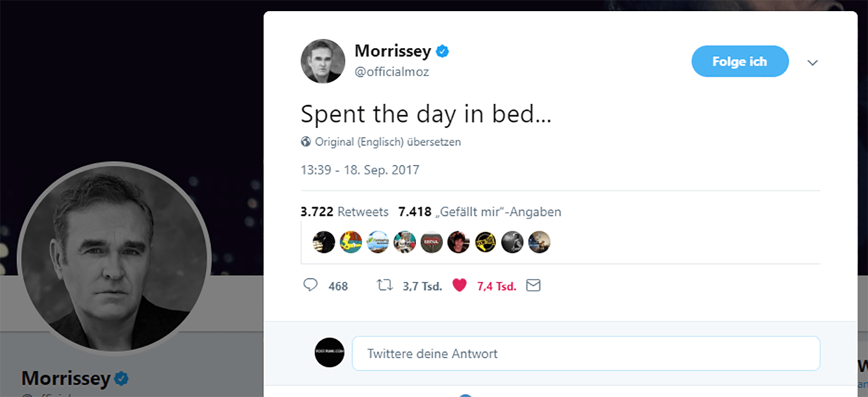Click the black round avatar beside reply field

(329, 352)
